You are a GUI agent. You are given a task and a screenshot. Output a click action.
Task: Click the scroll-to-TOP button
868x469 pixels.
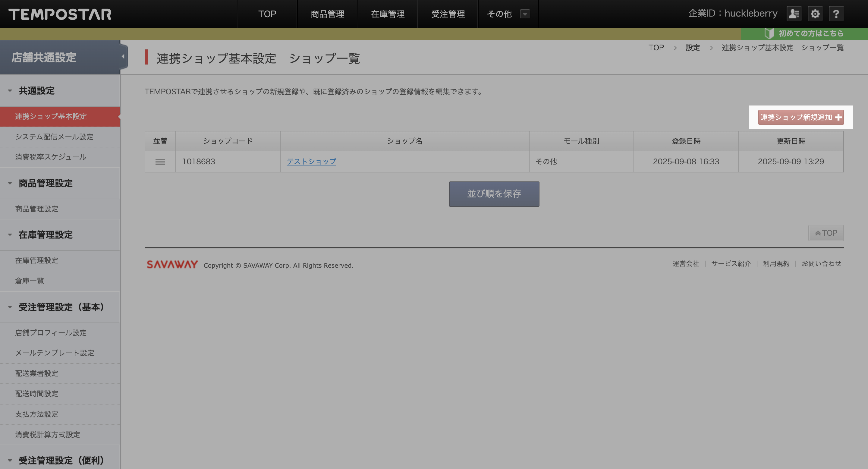pyautogui.click(x=826, y=233)
